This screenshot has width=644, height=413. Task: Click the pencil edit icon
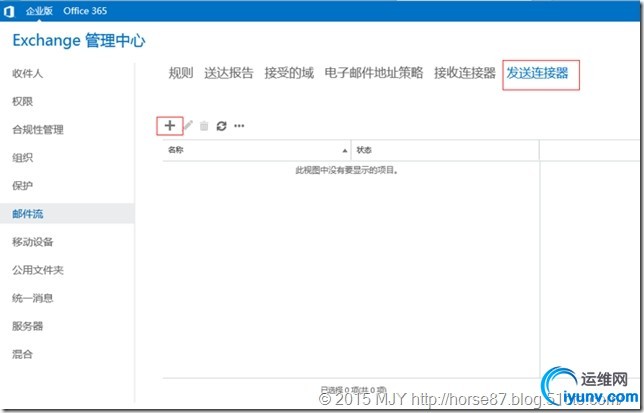188,126
